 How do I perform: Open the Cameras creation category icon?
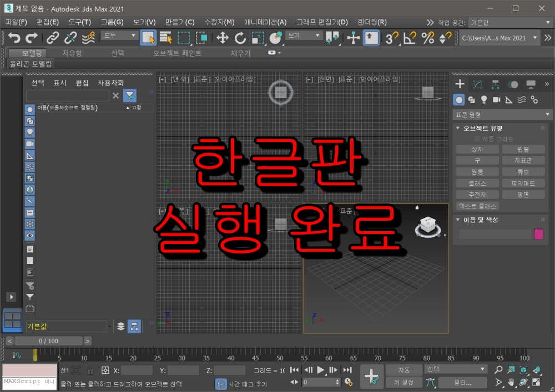click(497, 100)
